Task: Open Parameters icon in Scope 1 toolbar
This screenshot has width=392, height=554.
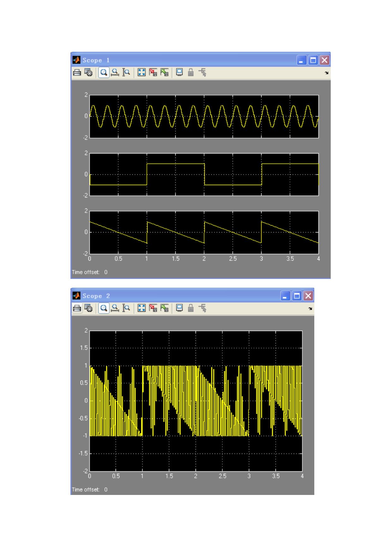Action: (88, 73)
